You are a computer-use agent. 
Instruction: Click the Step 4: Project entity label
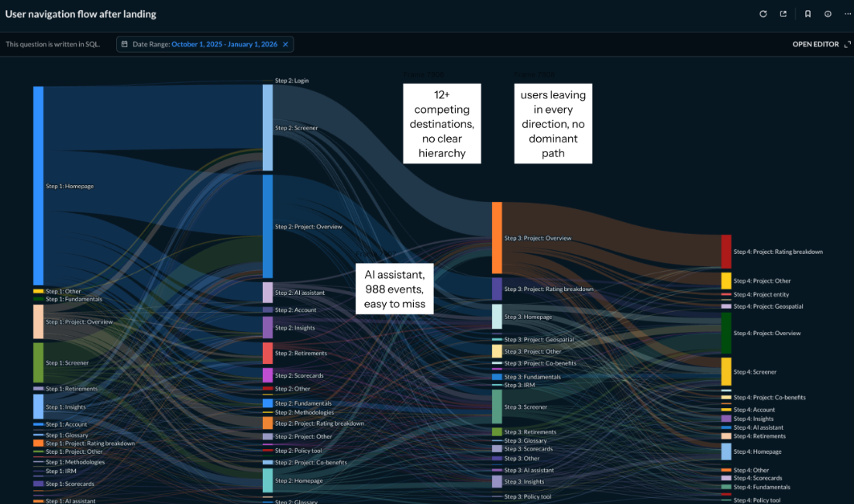[x=761, y=294]
